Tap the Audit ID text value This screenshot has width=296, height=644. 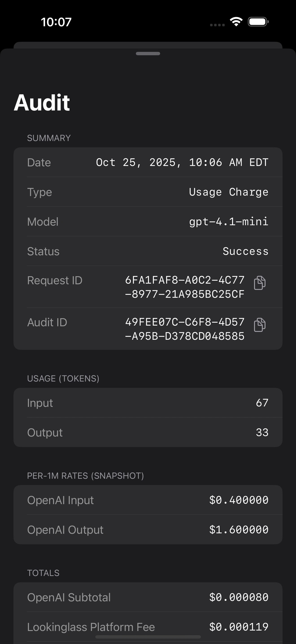[x=185, y=329]
